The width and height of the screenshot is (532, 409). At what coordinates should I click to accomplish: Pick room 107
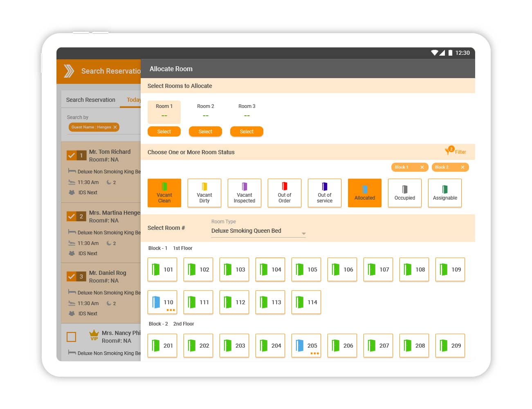(378, 270)
